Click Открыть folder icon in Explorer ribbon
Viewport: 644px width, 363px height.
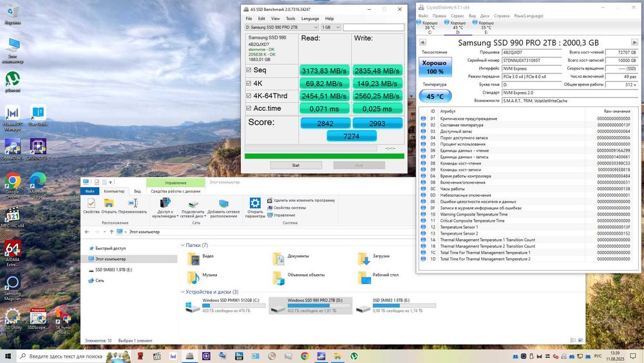tap(109, 206)
